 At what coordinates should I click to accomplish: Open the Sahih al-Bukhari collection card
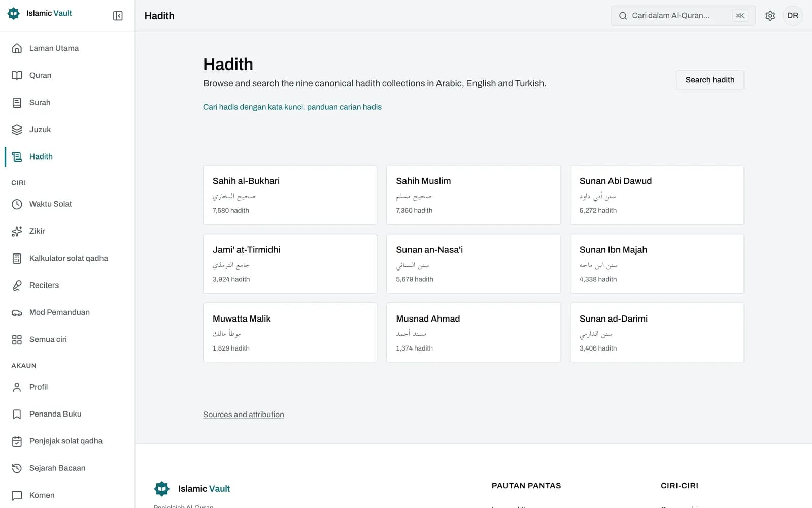click(x=290, y=195)
